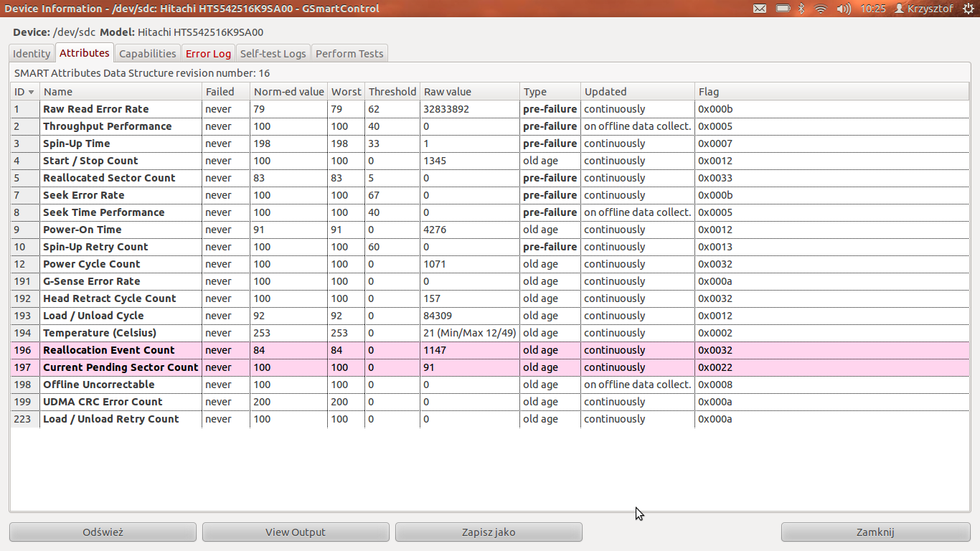
Task: Click temperature value 21 (Min/Max 12/49)
Action: (x=471, y=333)
